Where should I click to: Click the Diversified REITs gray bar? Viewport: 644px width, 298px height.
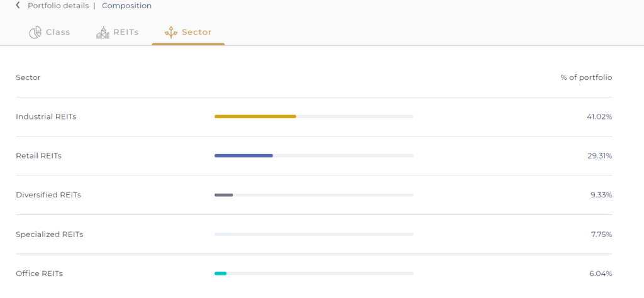pyautogui.click(x=223, y=195)
